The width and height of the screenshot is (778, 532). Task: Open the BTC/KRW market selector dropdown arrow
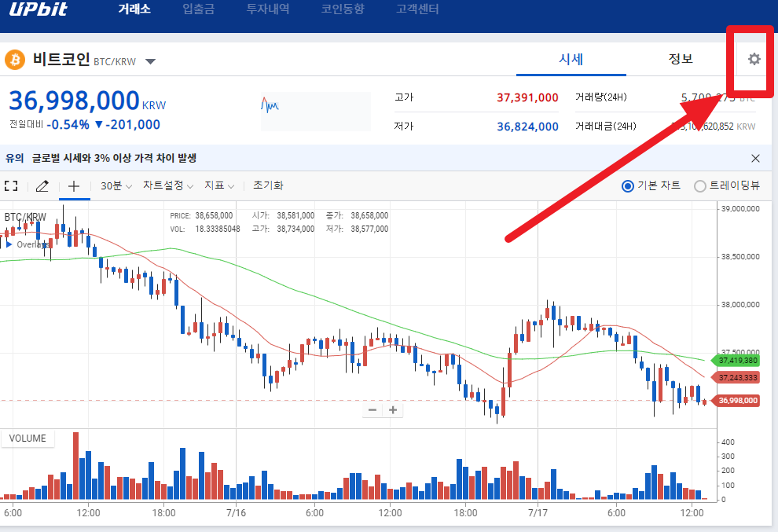(150, 61)
